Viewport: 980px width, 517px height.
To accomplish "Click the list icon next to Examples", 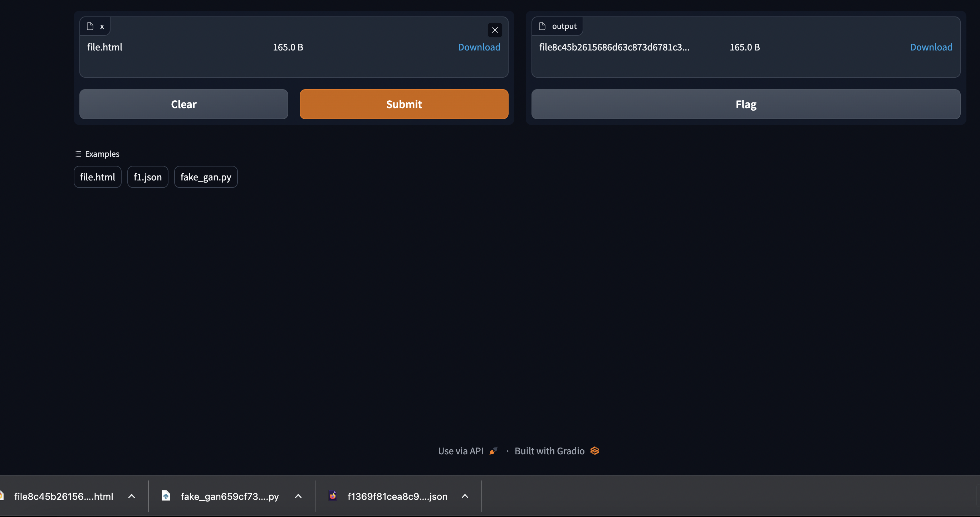I will [x=78, y=154].
